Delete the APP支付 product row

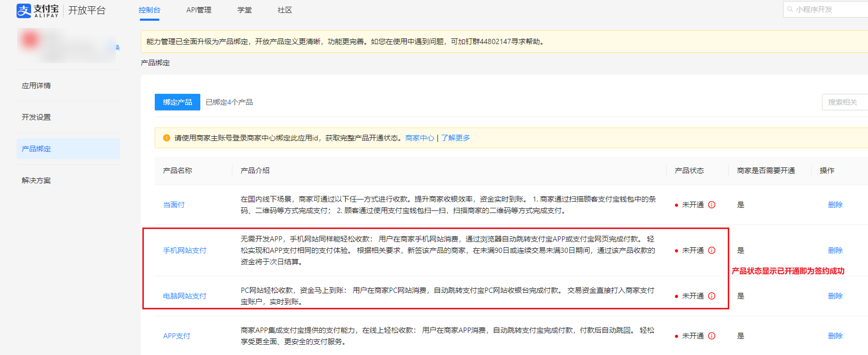pyautogui.click(x=835, y=336)
